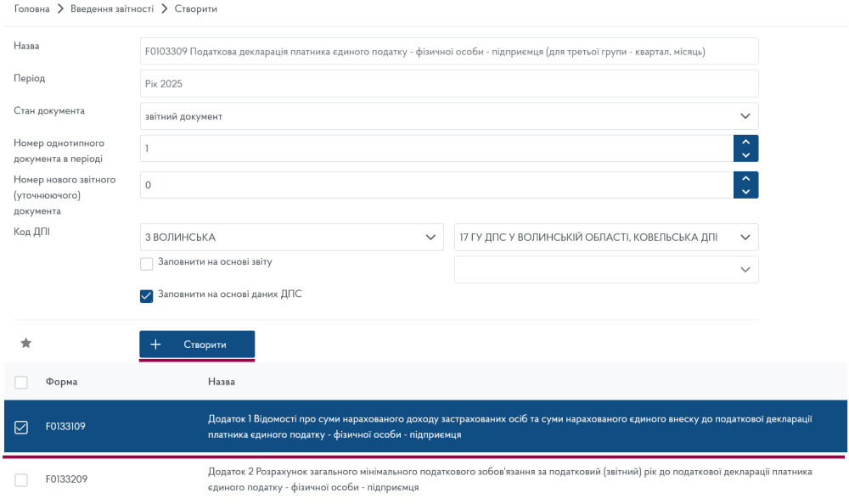Screen dimensions: 849x504
Task: Click the Період input field
Action: coord(448,84)
